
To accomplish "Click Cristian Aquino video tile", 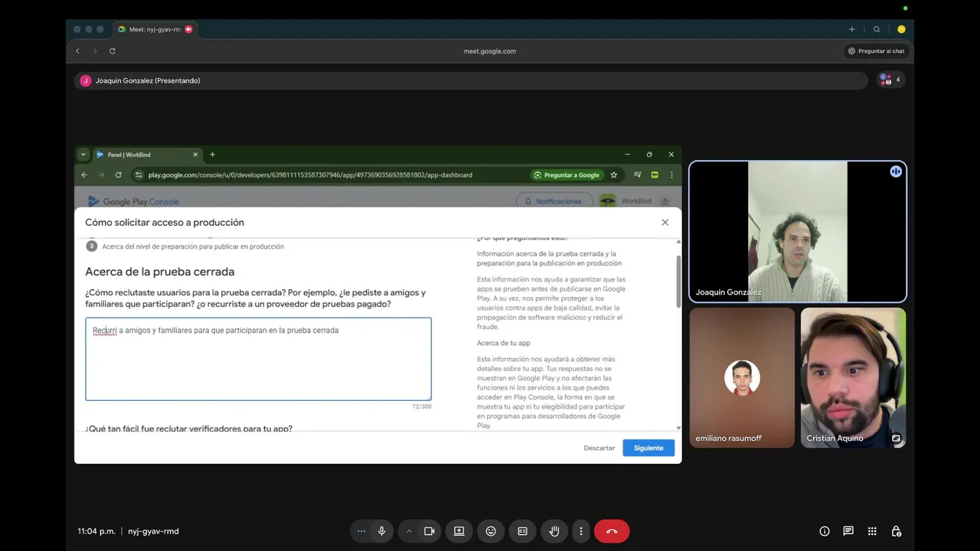I will pos(853,377).
